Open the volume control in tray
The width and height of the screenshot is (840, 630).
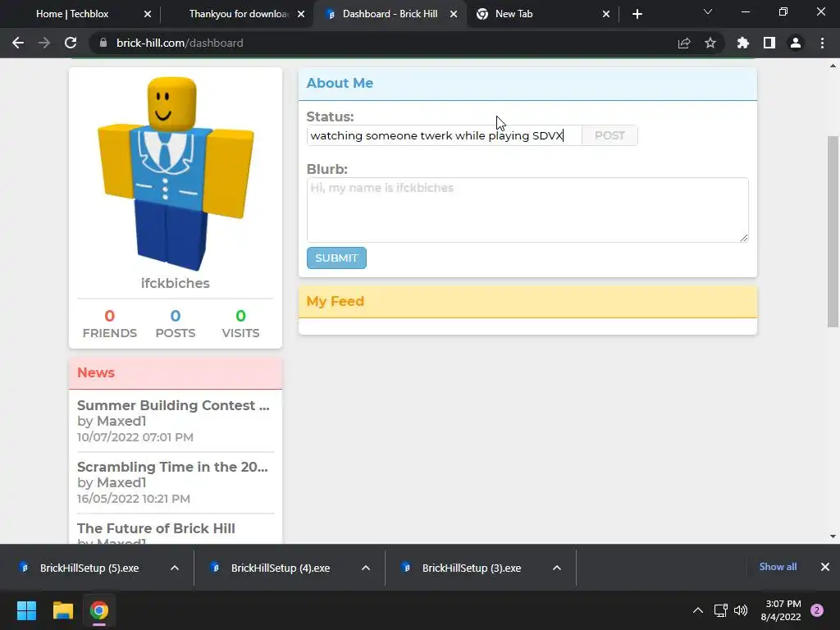tap(741, 610)
